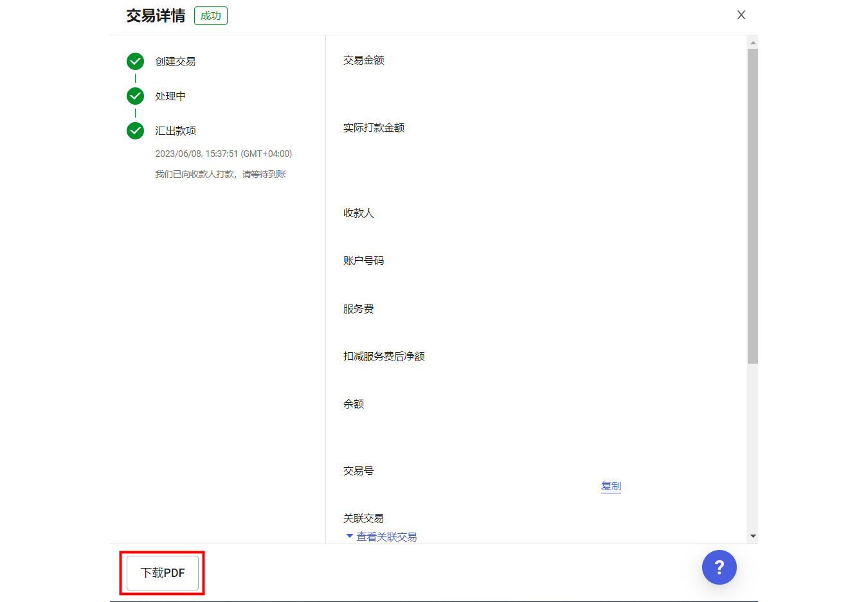Viewport: 868px width, 602px height.
Task: Click the green checkmark beside 处理中
Action: [135, 96]
